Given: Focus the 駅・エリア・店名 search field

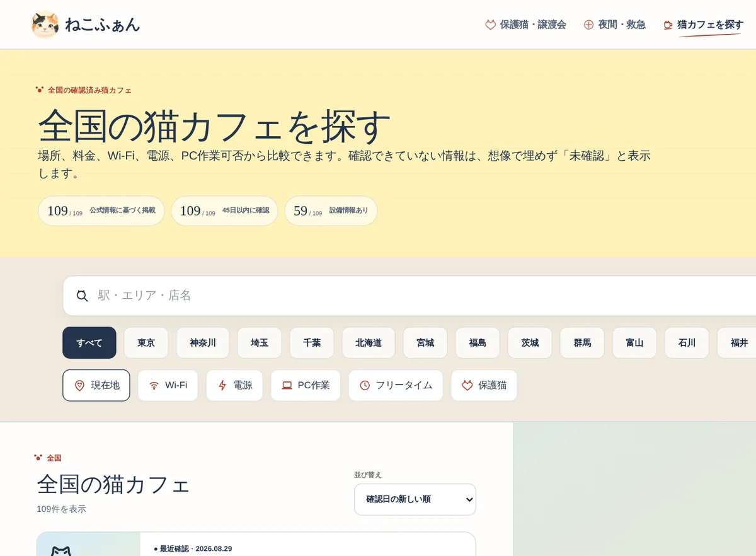Looking at the screenshot, I should (x=409, y=296).
